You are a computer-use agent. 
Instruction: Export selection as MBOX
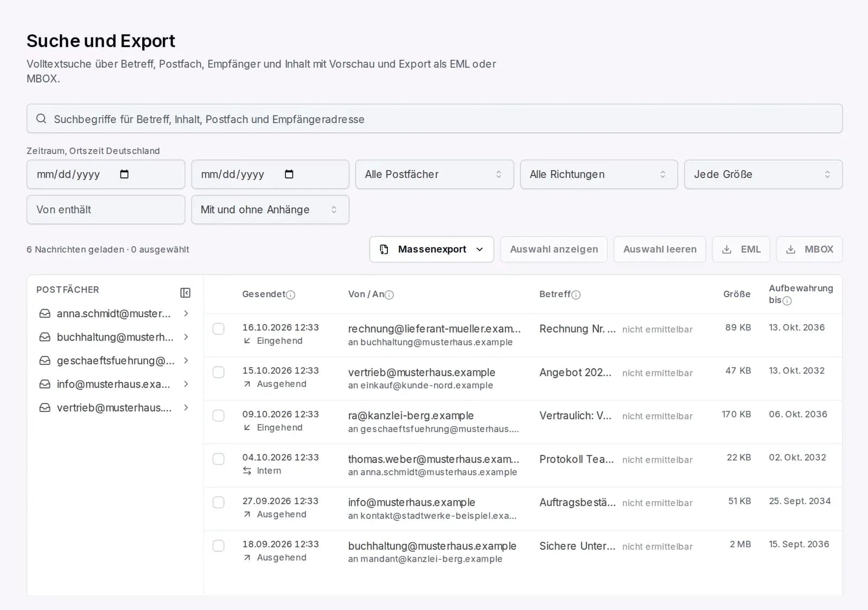click(809, 249)
